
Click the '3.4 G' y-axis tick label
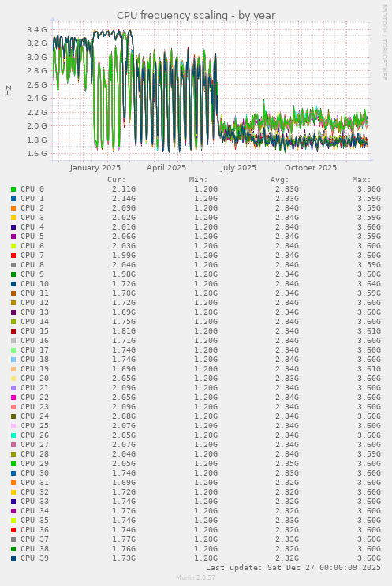(x=37, y=29)
